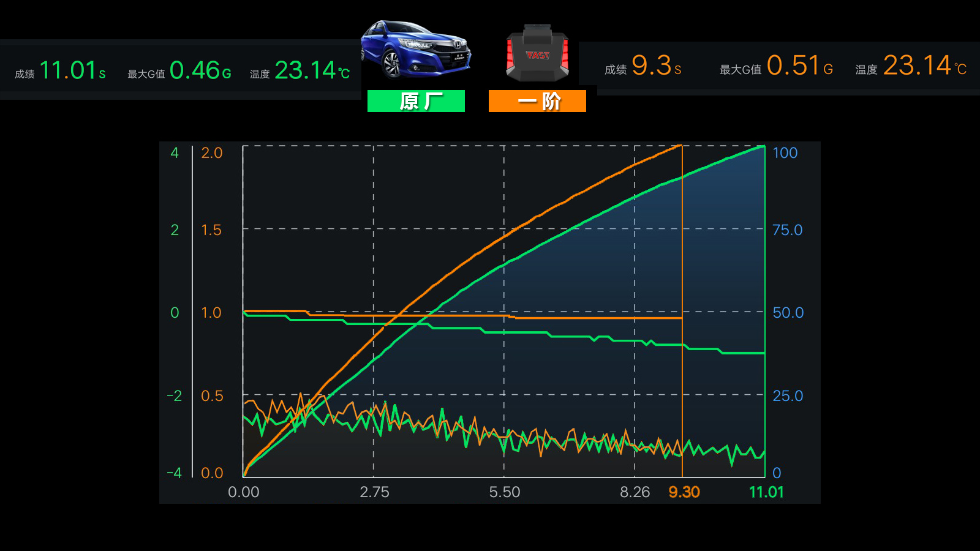Click the 0.00 x-axis label
980x551 pixels.
(244, 492)
